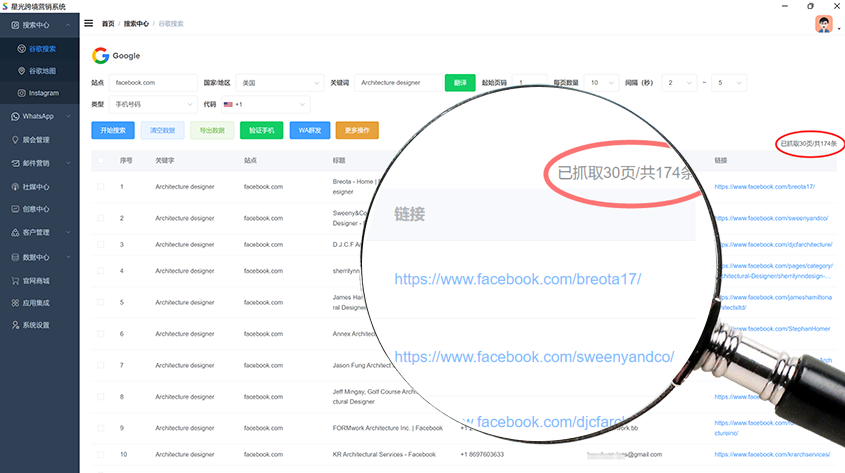This screenshot has width=845, height=473.
Task: Open the 类型 dropdown showing 手机号码
Action: point(153,104)
